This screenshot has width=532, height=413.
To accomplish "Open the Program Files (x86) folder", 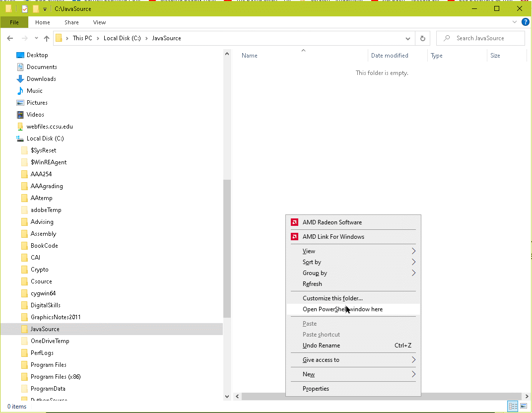I will point(55,377).
